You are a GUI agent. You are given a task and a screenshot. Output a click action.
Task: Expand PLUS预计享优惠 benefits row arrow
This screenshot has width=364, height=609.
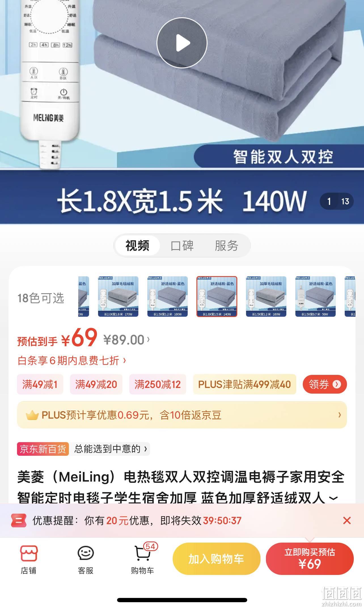point(340,415)
